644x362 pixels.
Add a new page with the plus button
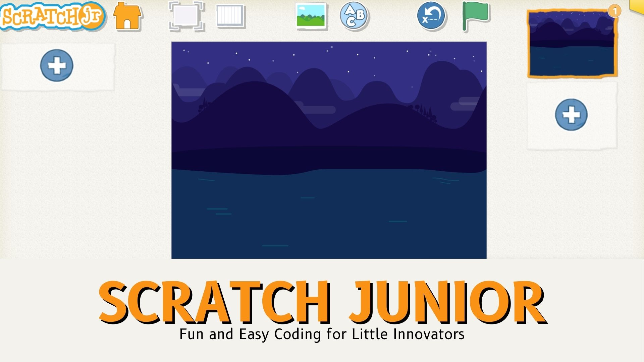tap(571, 114)
